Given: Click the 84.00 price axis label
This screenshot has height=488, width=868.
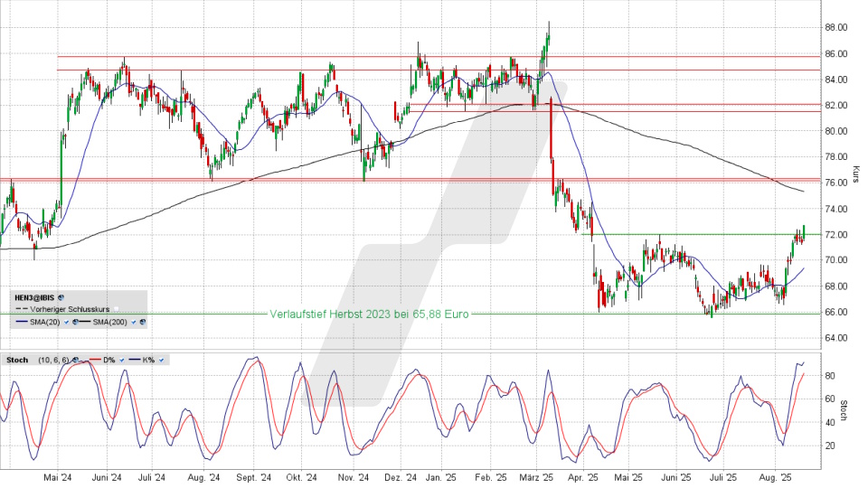Looking at the screenshot, I should click(835, 80).
